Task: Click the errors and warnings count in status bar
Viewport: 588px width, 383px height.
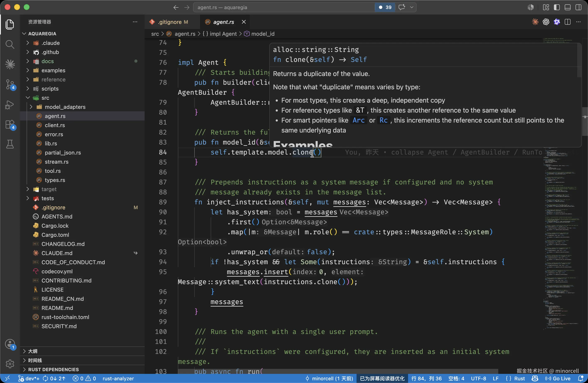Action: point(84,378)
